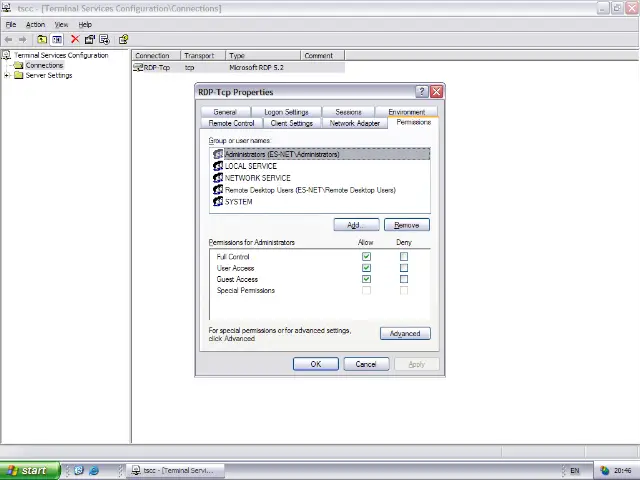The image size is (640, 480).
Task: Select the SYSTEM name entry
Action: pos(238,202)
